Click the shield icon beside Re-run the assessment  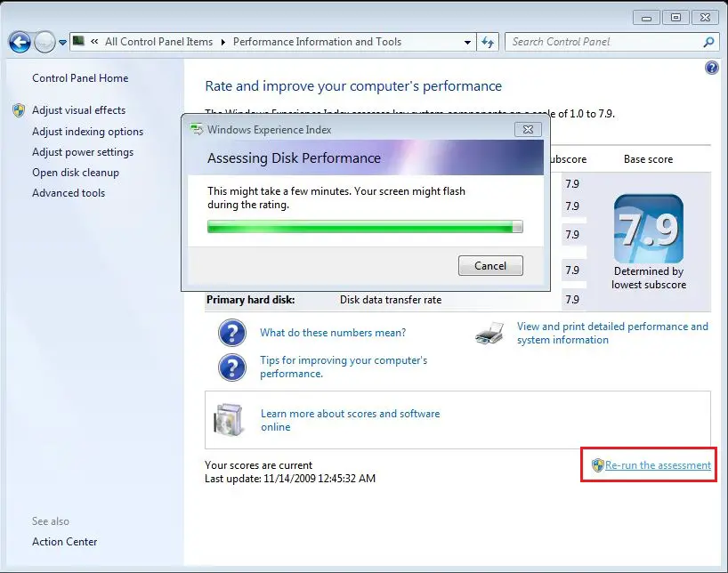(x=597, y=464)
